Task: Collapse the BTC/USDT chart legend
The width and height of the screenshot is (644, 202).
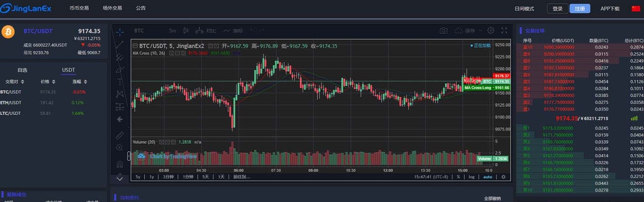Action: (x=135, y=46)
